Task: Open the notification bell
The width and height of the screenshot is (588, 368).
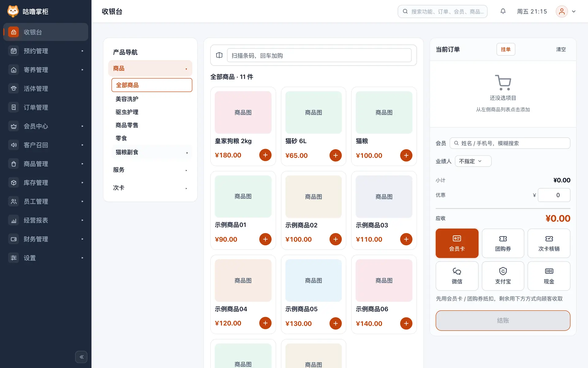Action: coord(503,11)
